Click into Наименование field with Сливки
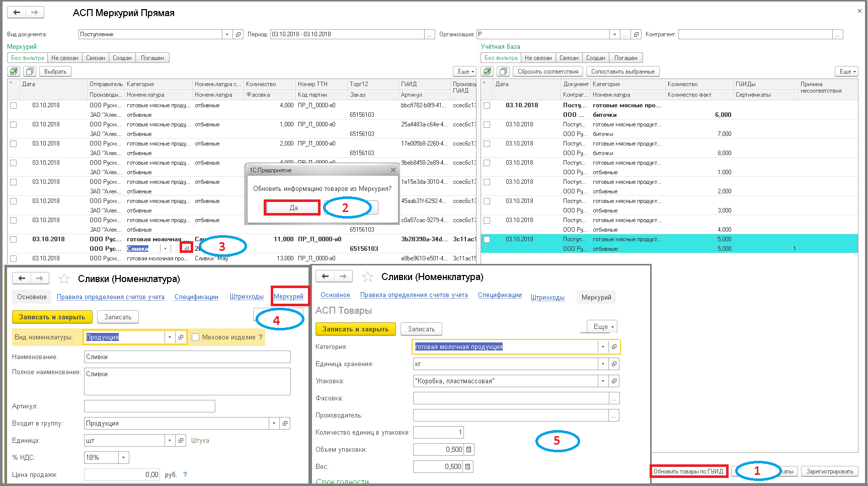 (x=187, y=357)
